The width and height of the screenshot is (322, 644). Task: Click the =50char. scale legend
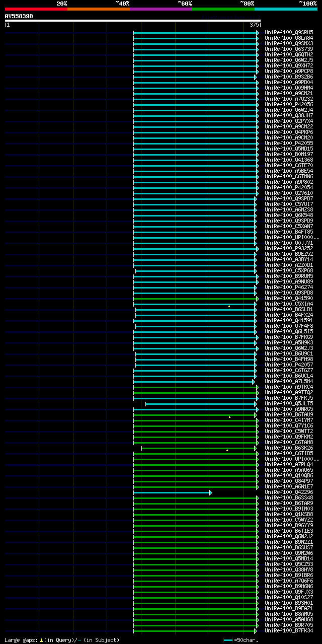click(x=241, y=640)
